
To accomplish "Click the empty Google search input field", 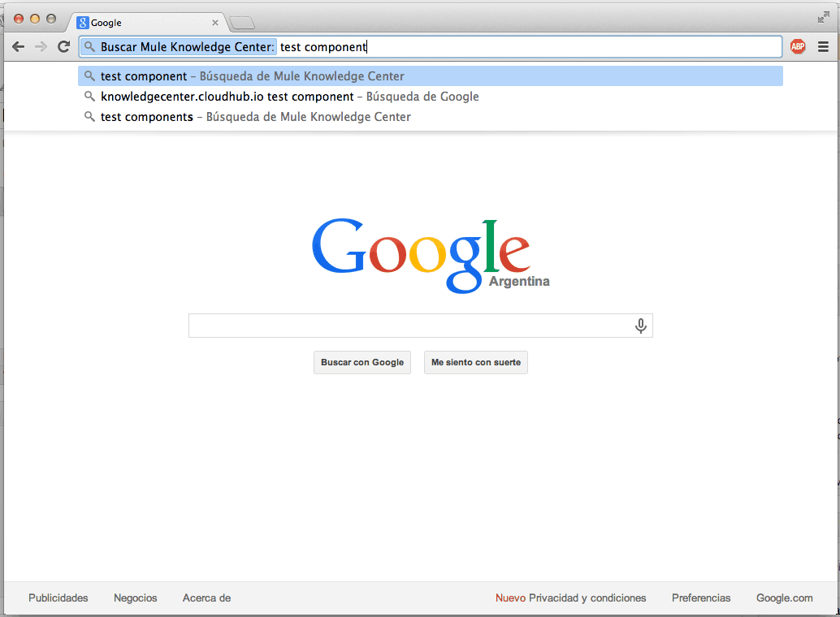I will click(406, 325).
